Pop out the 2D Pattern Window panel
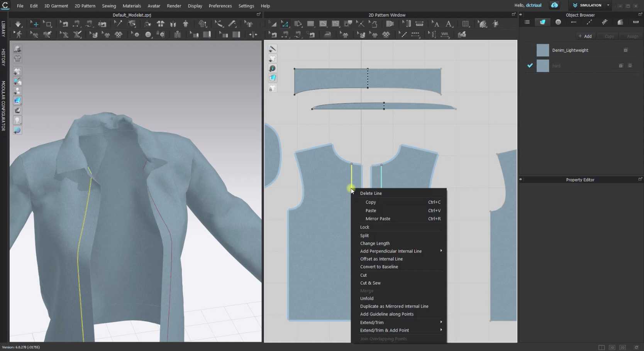Screen dimensions: 644x351 point(514,15)
